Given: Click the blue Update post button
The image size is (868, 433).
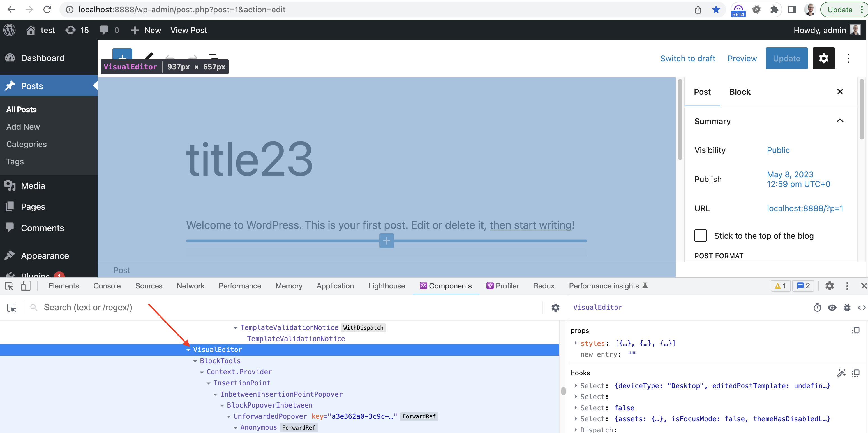Looking at the screenshot, I should pyautogui.click(x=786, y=58).
